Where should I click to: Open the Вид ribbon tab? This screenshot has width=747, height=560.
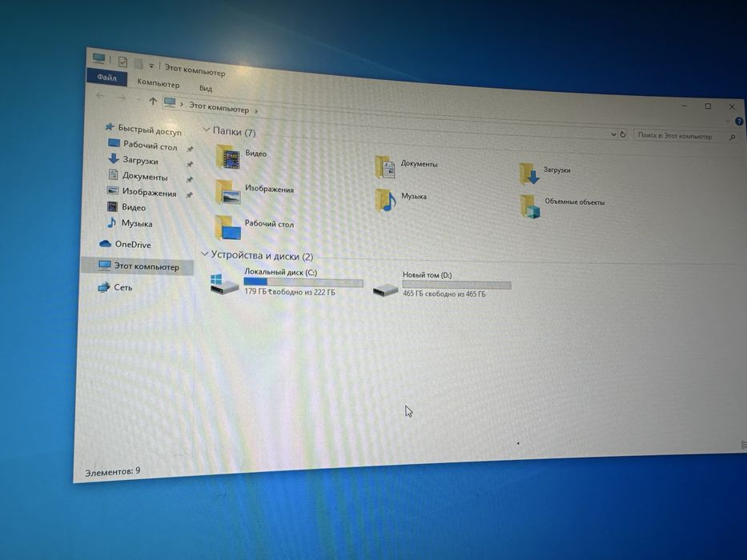tap(205, 88)
